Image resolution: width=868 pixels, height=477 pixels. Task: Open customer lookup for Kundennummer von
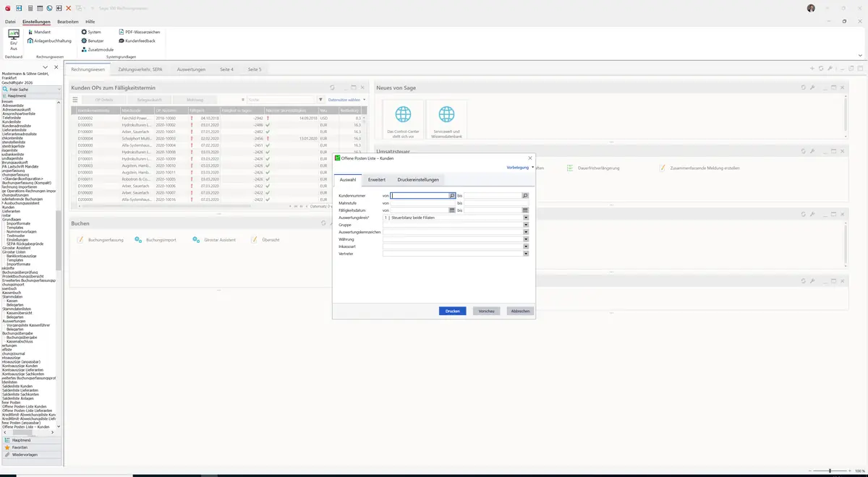click(x=453, y=196)
